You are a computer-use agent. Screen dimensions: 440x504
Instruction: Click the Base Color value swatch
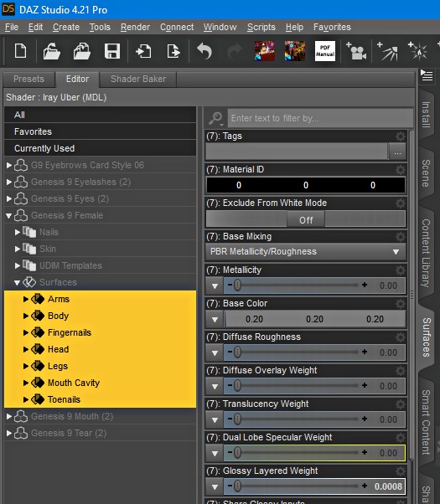pyautogui.click(x=315, y=319)
